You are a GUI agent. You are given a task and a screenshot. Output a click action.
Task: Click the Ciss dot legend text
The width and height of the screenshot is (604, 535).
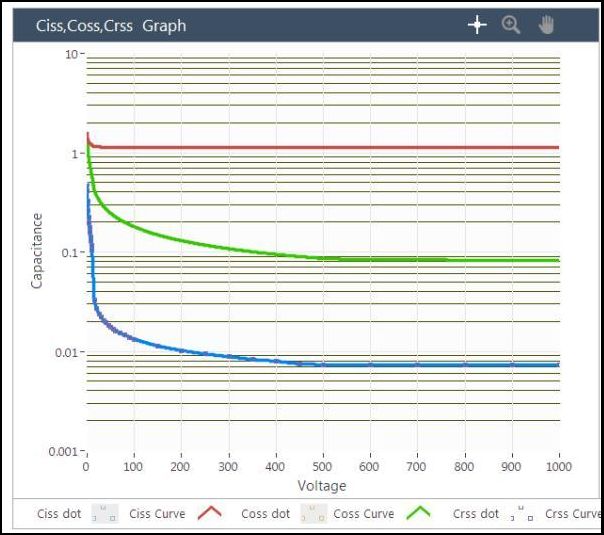[x=61, y=514]
